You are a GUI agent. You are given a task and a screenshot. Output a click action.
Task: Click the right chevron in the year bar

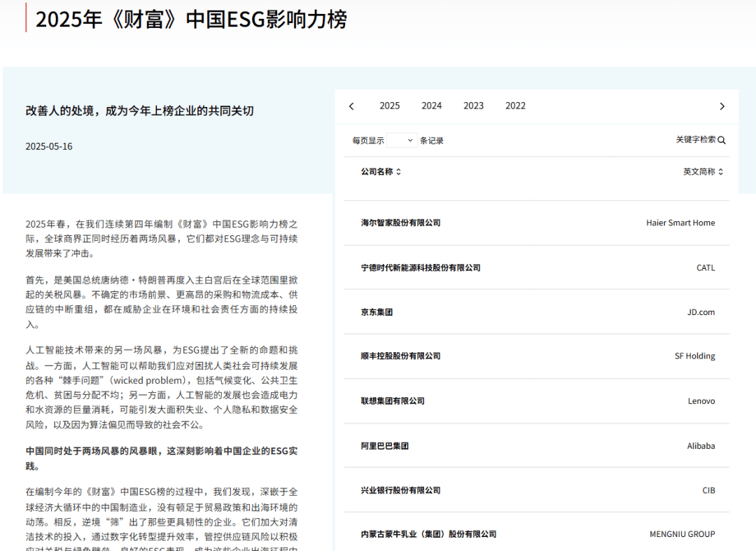[722, 106]
